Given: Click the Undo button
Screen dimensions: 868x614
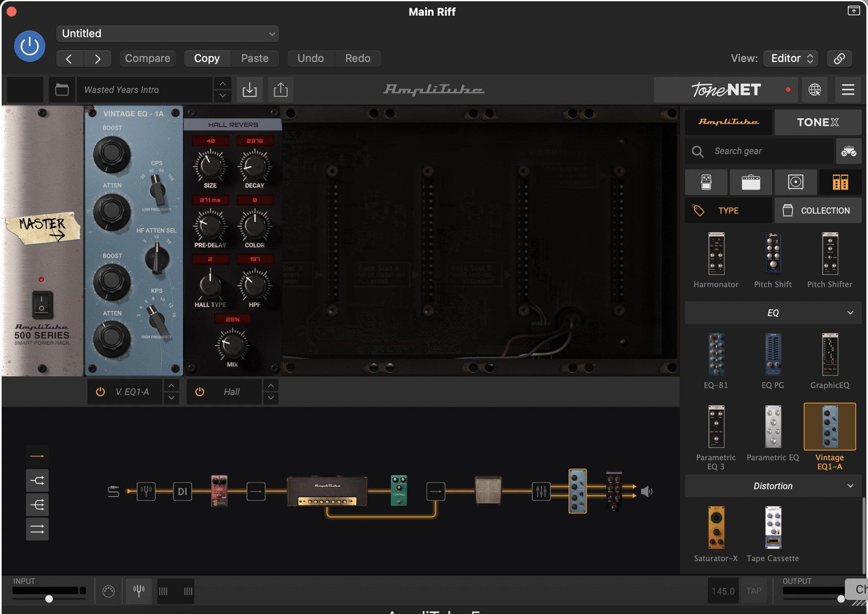Looking at the screenshot, I should [x=311, y=58].
